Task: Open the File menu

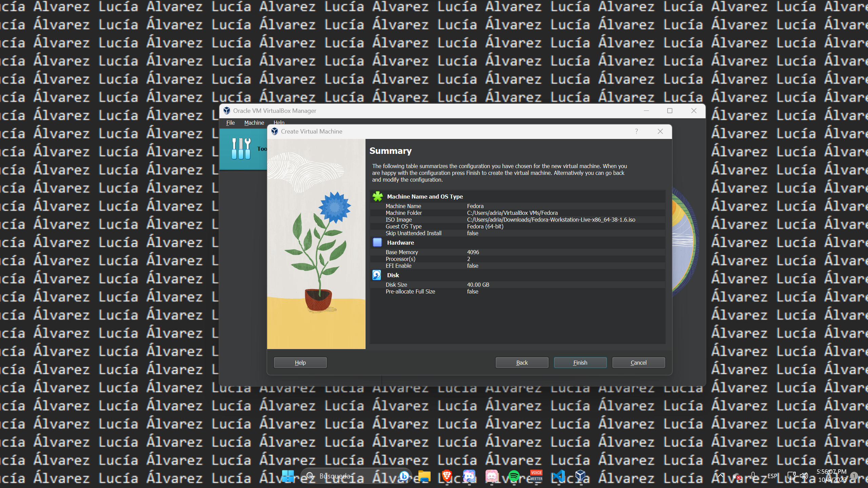Action: pos(230,123)
